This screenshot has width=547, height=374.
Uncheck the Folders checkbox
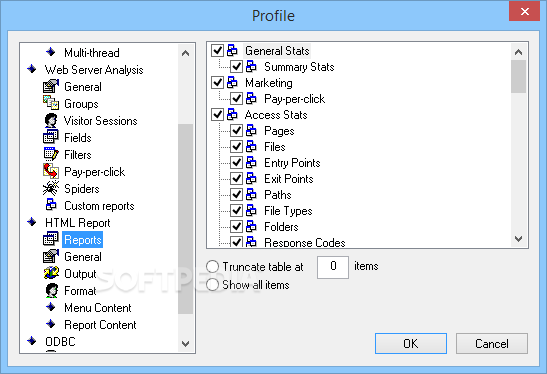tap(237, 227)
